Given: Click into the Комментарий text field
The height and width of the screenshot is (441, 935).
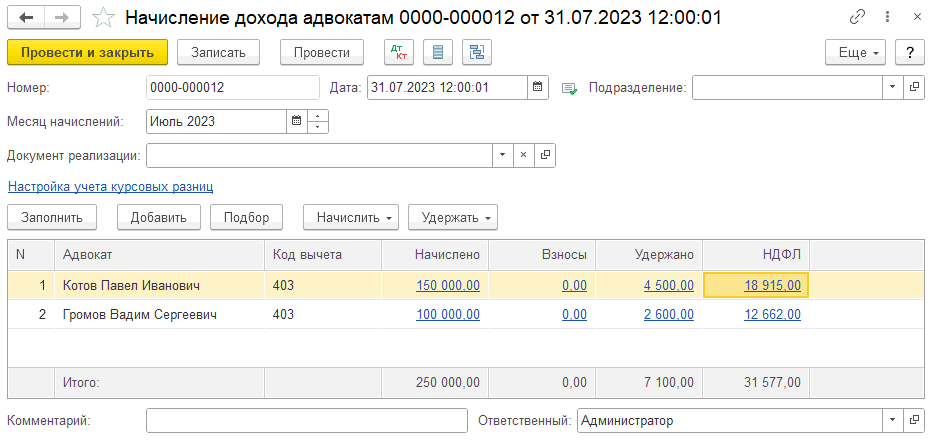Looking at the screenshot, I should [x=307, y=421].
